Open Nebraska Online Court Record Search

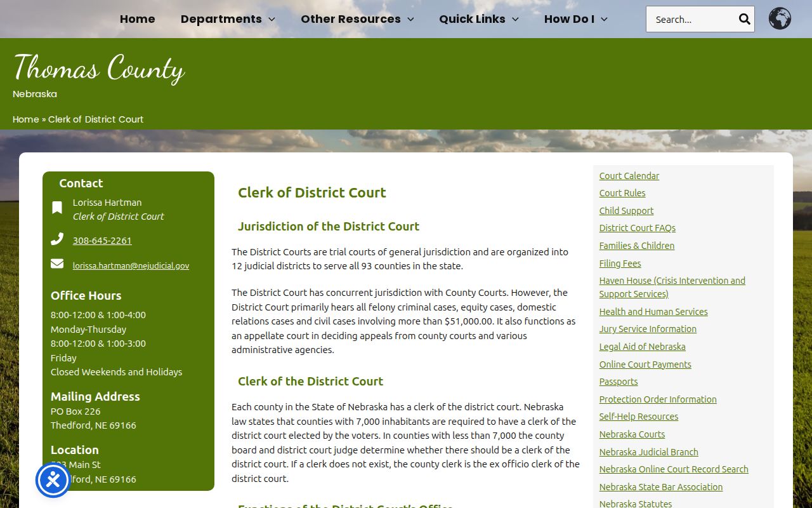pyautogui.click(x=674, y=469)
